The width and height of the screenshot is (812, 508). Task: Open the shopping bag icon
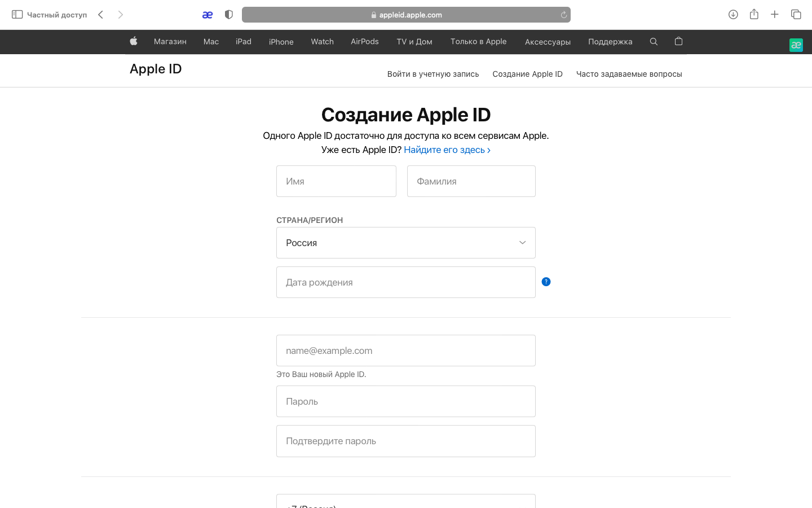coord(678,41)
